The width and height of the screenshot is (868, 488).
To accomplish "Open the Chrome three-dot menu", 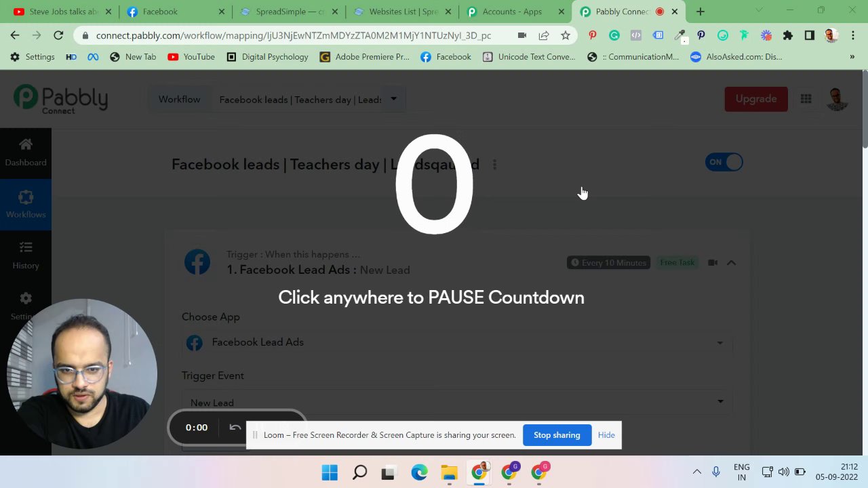I will point(852,35).
